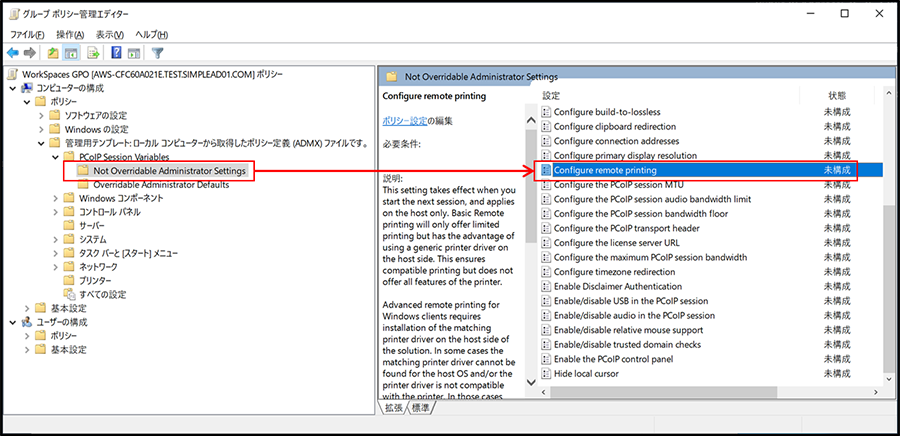
Task: Expand the システム node
Action: point(55,240)
